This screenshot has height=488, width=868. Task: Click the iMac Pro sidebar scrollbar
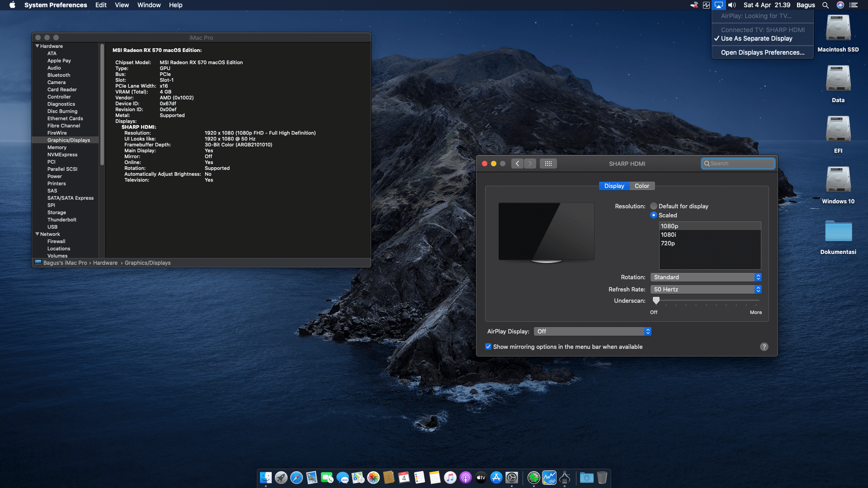click(x=102, y=105)
